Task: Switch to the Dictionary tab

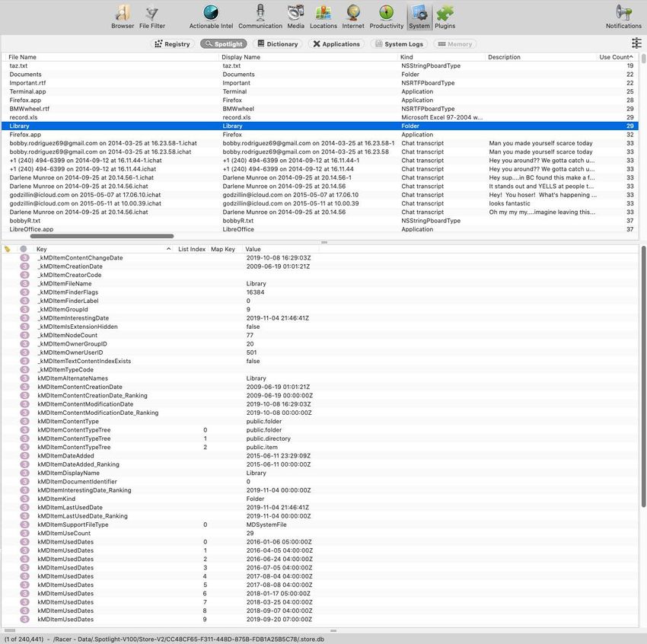Action: [x=278, y=43]
